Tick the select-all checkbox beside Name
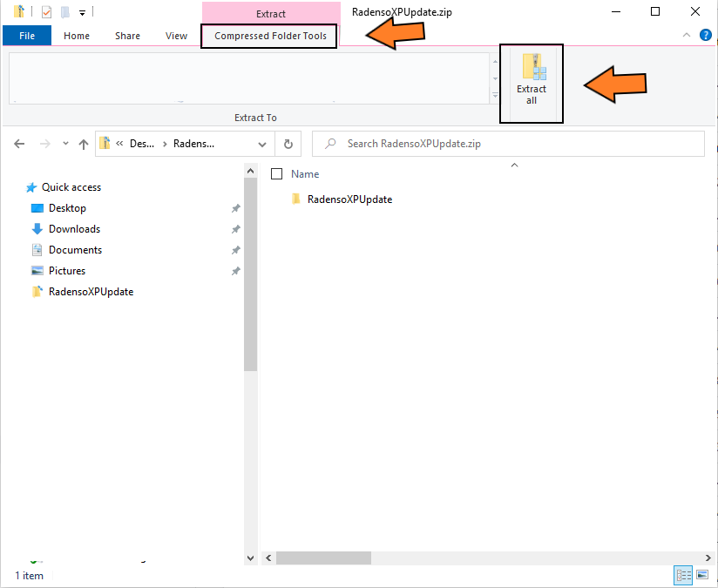This screenshot has height=588, width=718. tap(276, 173)
